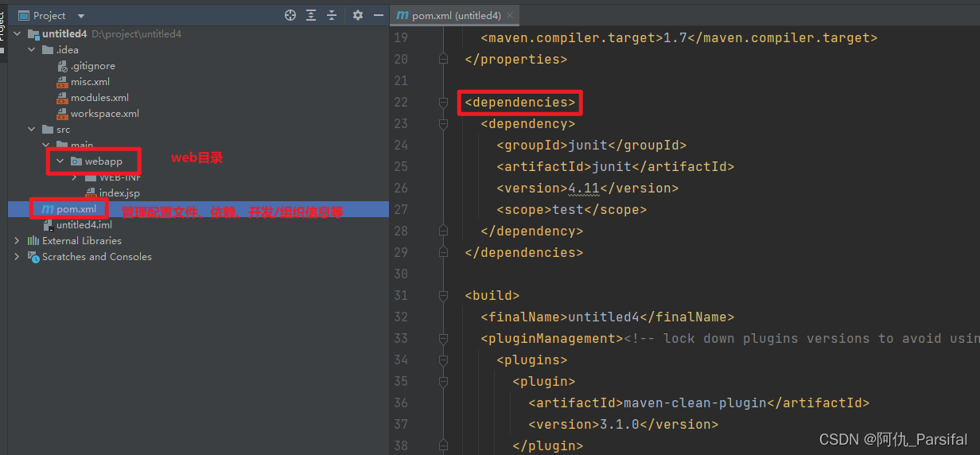Expand the WEB-INF folder chevron
The height and width of the screenshot is (455, 980).
coord(75,177)
